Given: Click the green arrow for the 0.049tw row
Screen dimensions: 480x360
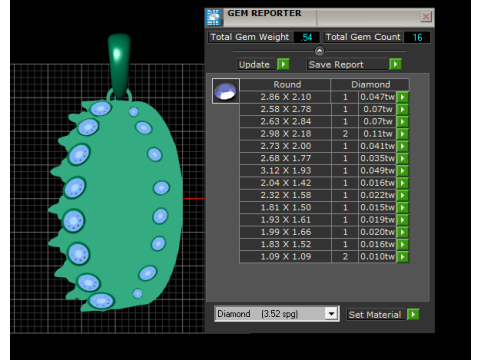Looking at the screenshot, I should pyautogui.click(x=403, y=171).
